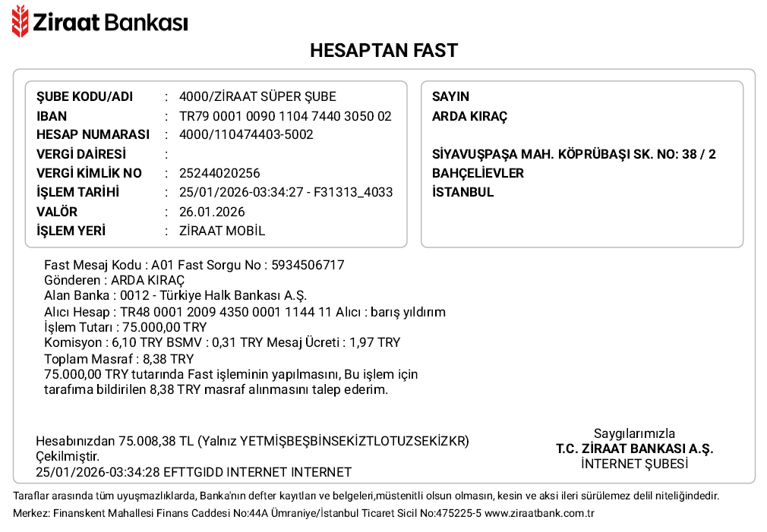Image resolution: width=767 pixels, height=532 pixels.
Task: Click the ŞUBE KODU/ADI label
Action: (84, 96)
